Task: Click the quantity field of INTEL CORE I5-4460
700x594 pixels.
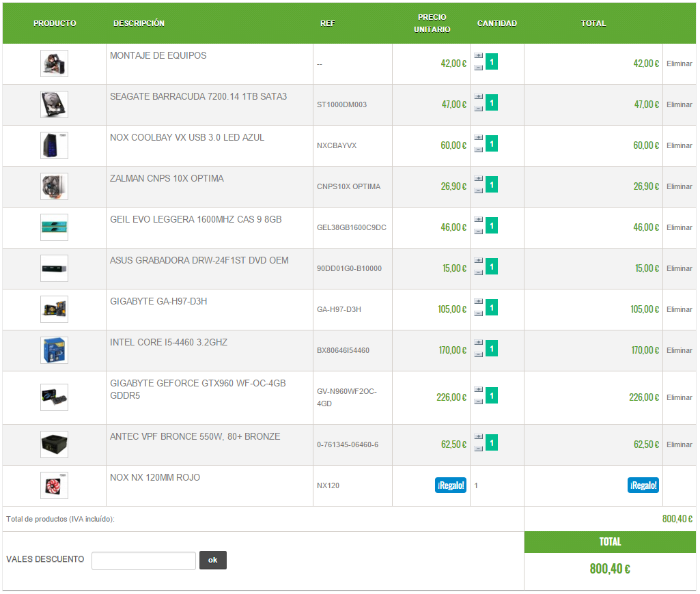Action: [x=492, y=348]
